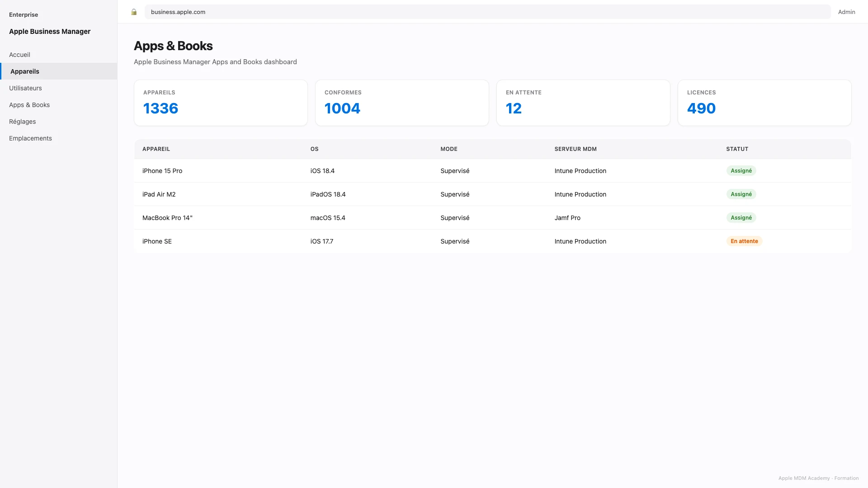Screen dimensions: 868x488
Task: Click the Enterprise label in the sidebar
Action: pyautogui.click(x=24, y=15)
